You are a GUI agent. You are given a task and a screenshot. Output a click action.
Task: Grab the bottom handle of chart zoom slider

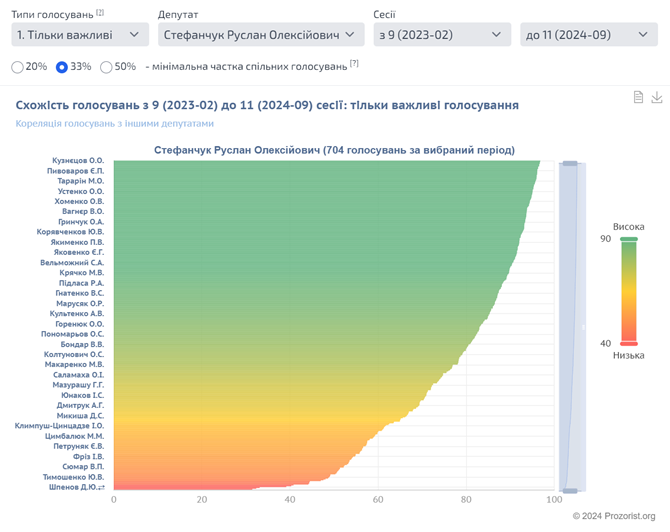click(570, 491)
